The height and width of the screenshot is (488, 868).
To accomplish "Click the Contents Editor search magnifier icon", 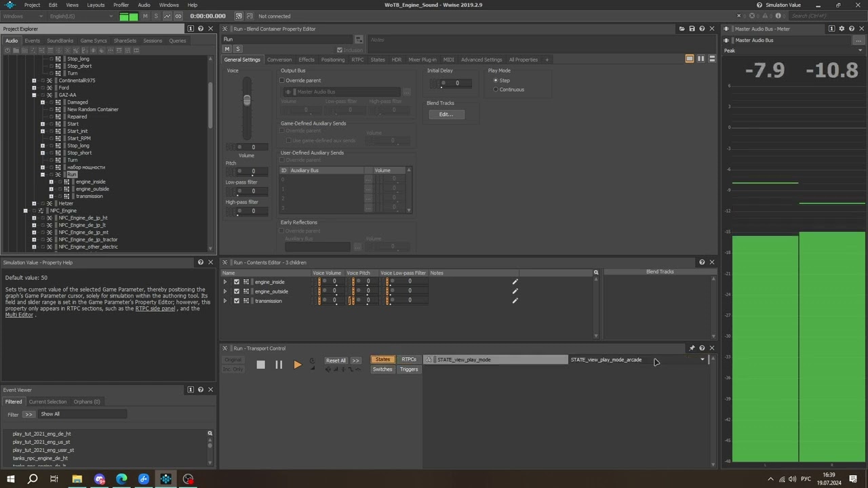I will [596, 273].
